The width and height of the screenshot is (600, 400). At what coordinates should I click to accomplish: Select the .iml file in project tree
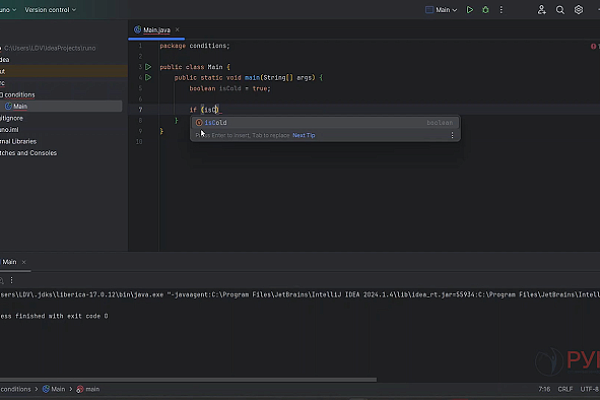[9, 130]
